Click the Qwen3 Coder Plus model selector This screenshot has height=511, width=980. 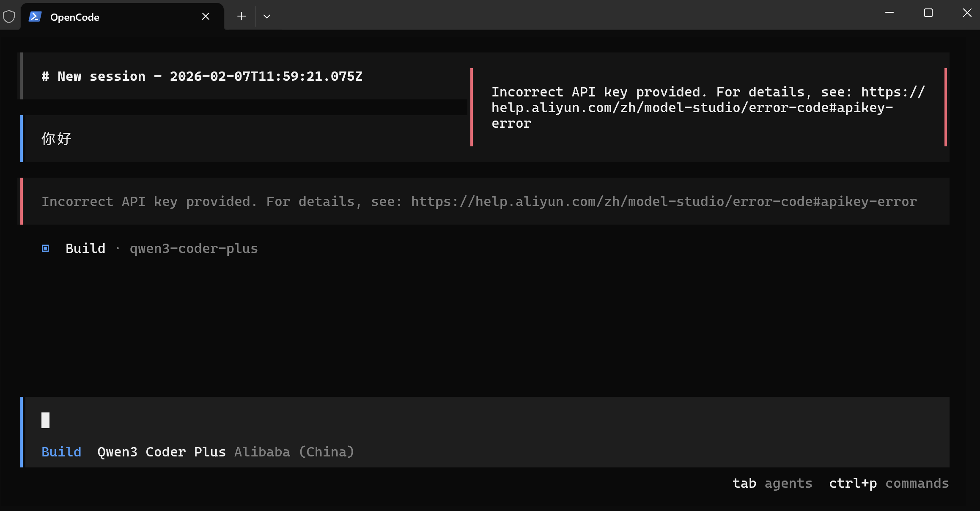point(162,452)
